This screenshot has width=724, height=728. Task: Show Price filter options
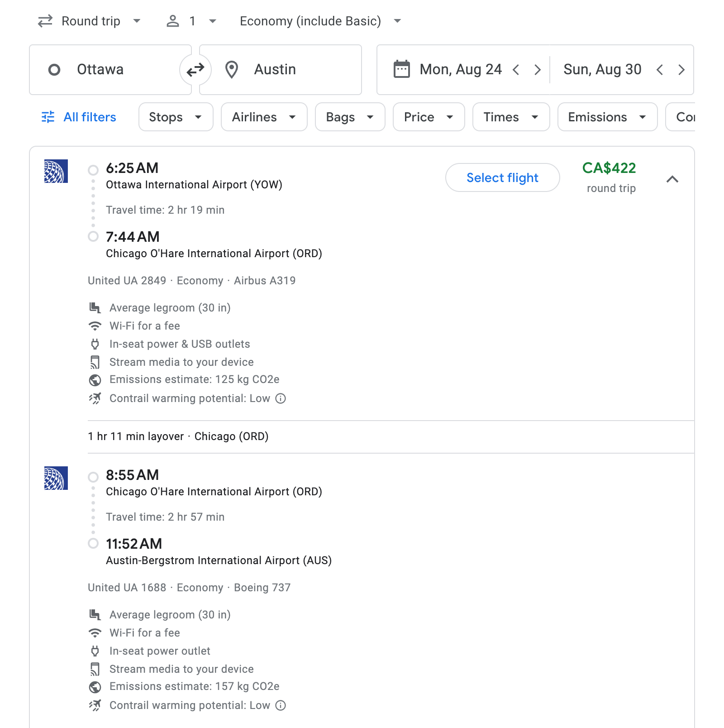(x=429, y=117)
